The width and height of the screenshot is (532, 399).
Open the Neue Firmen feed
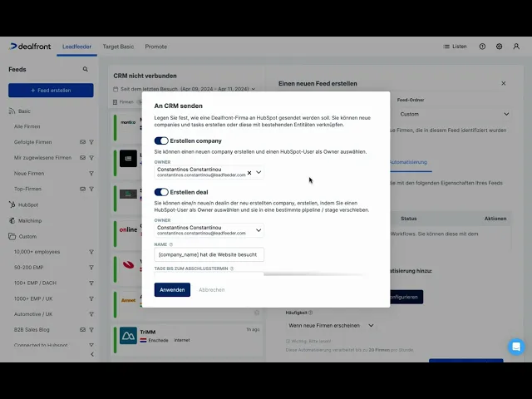[x=29, y=174]
